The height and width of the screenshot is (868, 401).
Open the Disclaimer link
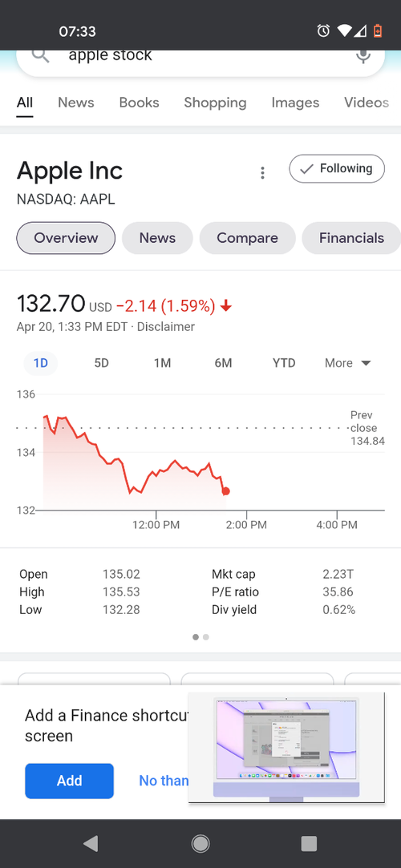click(166, 327)
